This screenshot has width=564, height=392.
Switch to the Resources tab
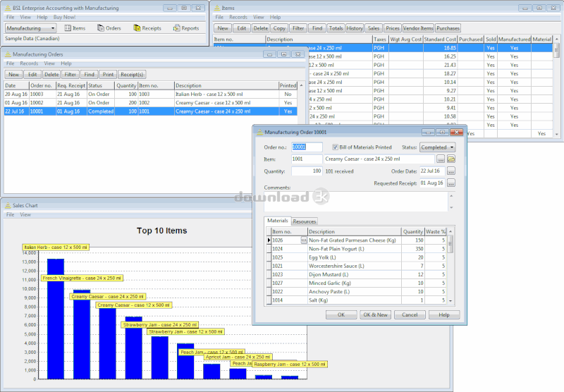(305, 221)
